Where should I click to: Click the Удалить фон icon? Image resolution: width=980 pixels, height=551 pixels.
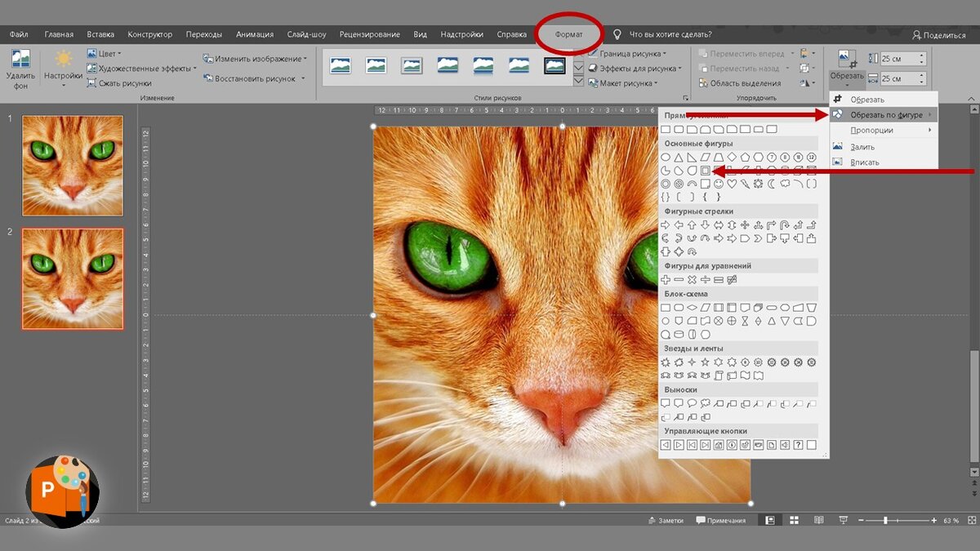[x=20, y=59]
